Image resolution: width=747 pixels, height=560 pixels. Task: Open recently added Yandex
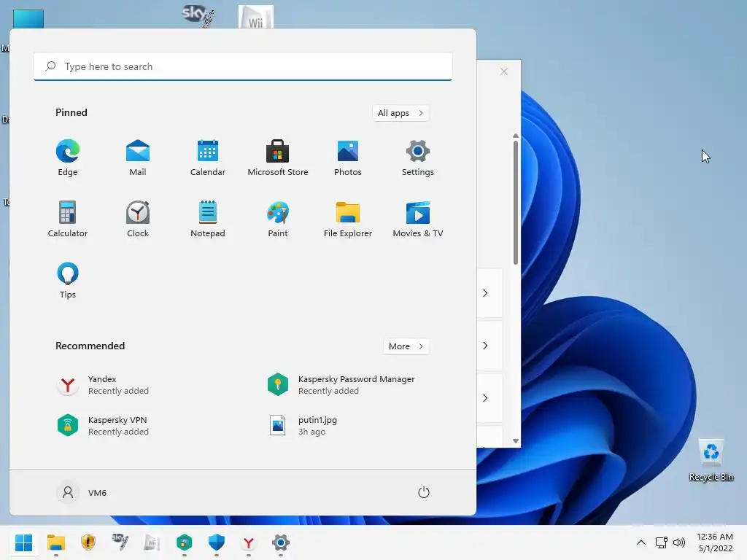click(103, 385)
